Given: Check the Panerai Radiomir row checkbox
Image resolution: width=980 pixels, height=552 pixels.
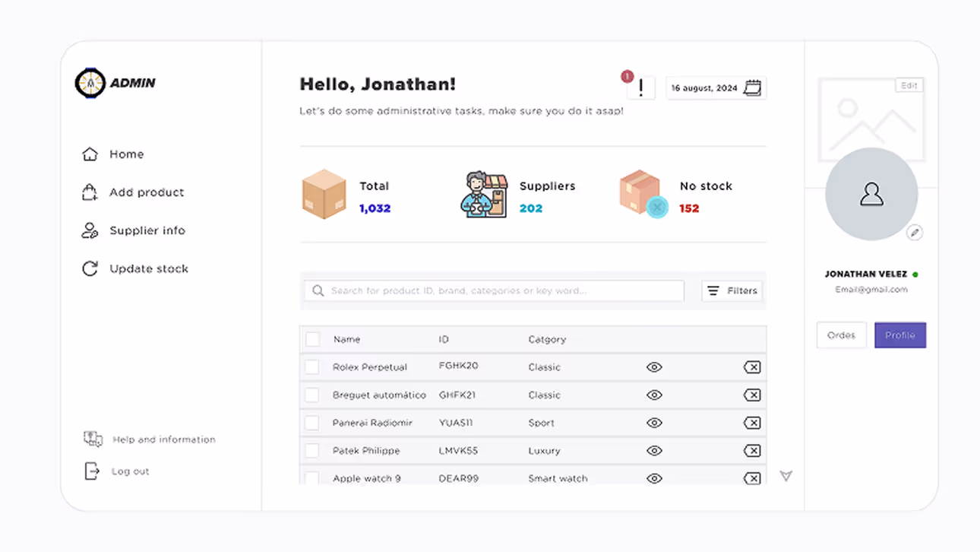Looking at the screenshot, I should click(311, 423).
